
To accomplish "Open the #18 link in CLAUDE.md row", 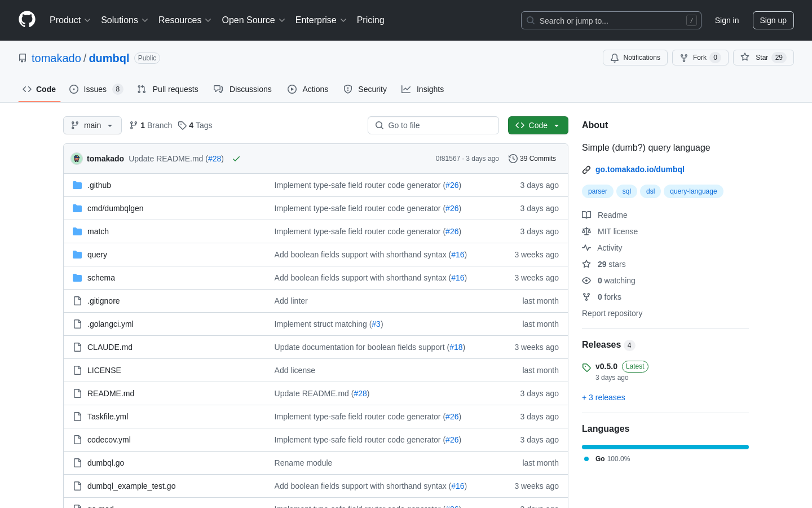I will 456,347.
